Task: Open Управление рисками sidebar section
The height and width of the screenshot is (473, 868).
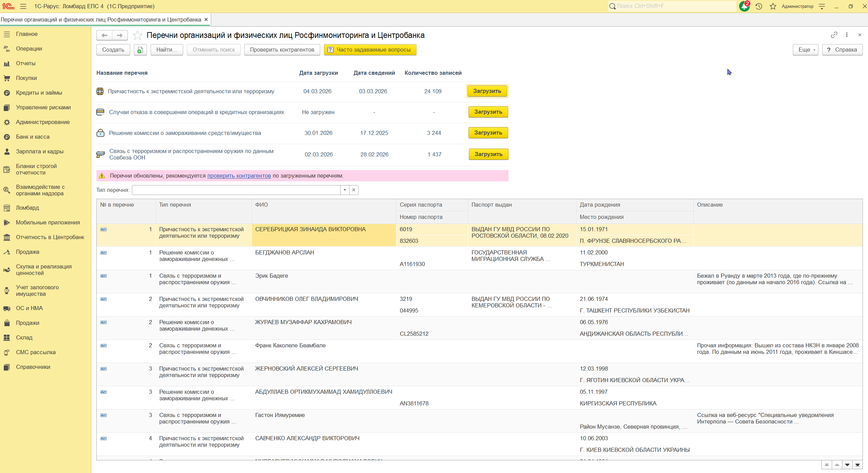Action: 43,107
